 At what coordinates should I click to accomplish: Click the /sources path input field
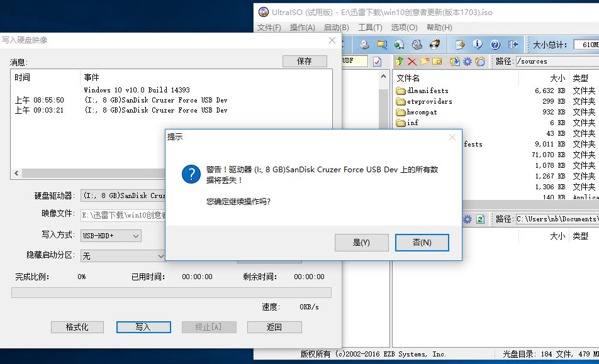click(554, 61)
